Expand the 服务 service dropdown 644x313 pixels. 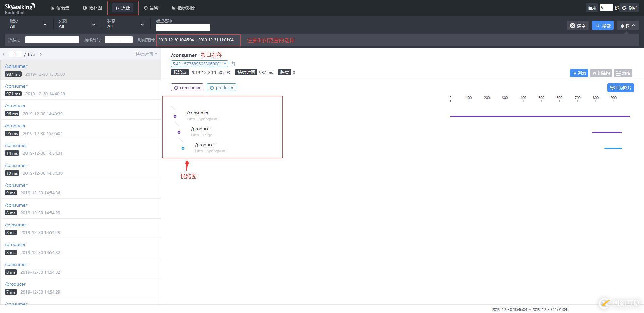tap(28, 24)
